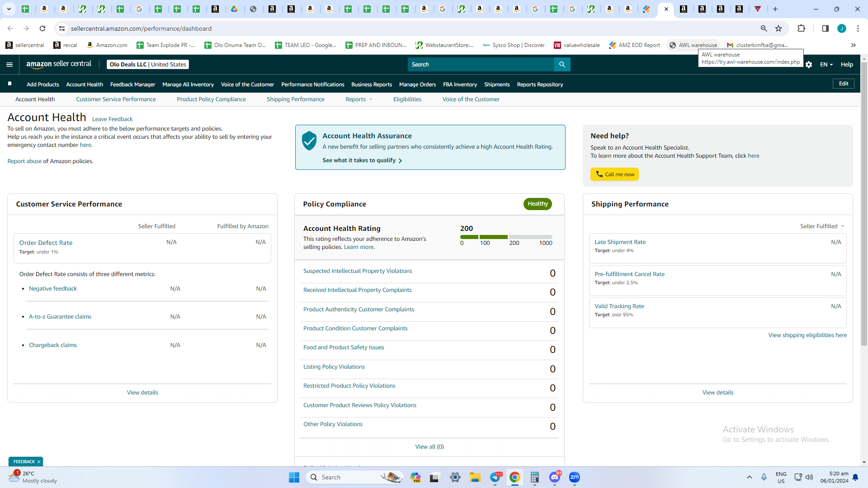Select Feedback Manager in the favorites bar
This screenshot has width=868, height=488.
pyautogui.click(x=132, y=84)
